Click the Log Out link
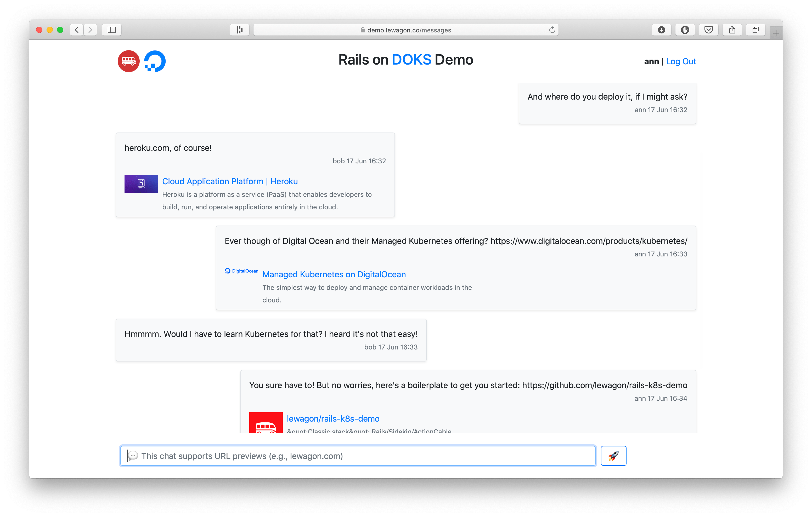812x517 pixels. (x=681, y=61)
